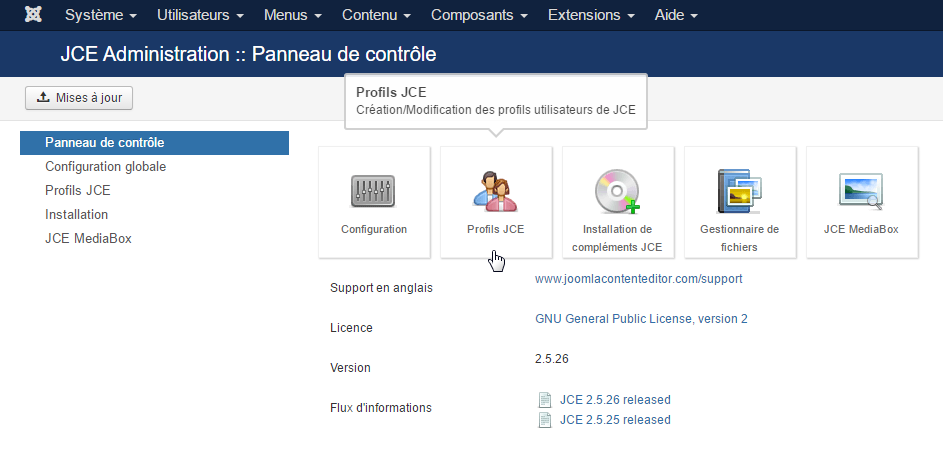Open the JCE 2.5.26 released news link
Screen dimensions: 943x459
point(615,400)
